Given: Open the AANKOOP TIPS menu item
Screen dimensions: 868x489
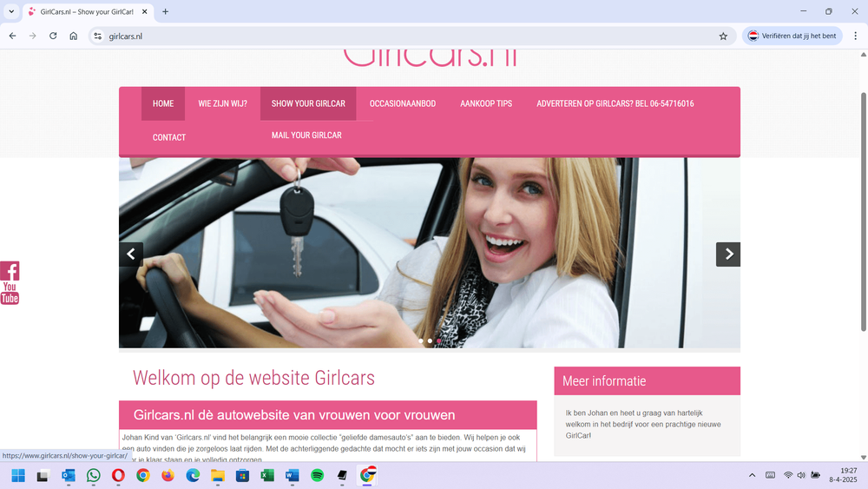Looking at the screenshot, I should [486, 103].
